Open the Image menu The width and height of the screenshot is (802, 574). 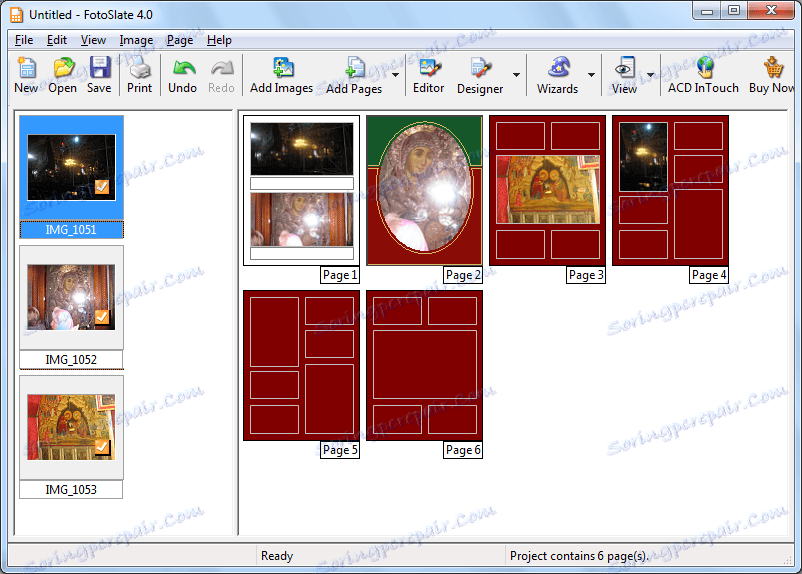tap(136, 40)
